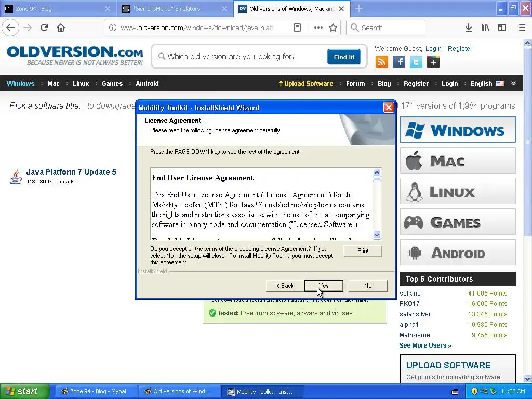Open page actions three-dot menu
Screen dimensions: 532x399
click(x=318, y=28)
